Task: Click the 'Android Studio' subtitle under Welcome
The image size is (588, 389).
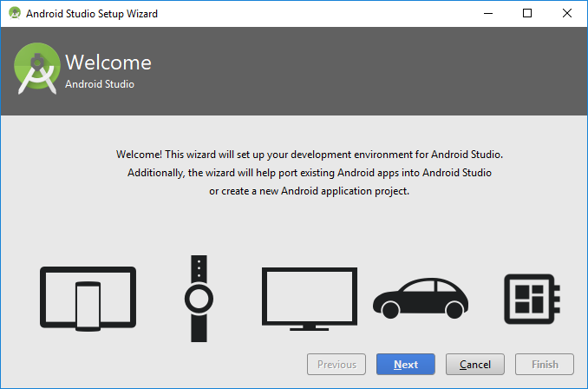Action: click(x=100, y=84)
